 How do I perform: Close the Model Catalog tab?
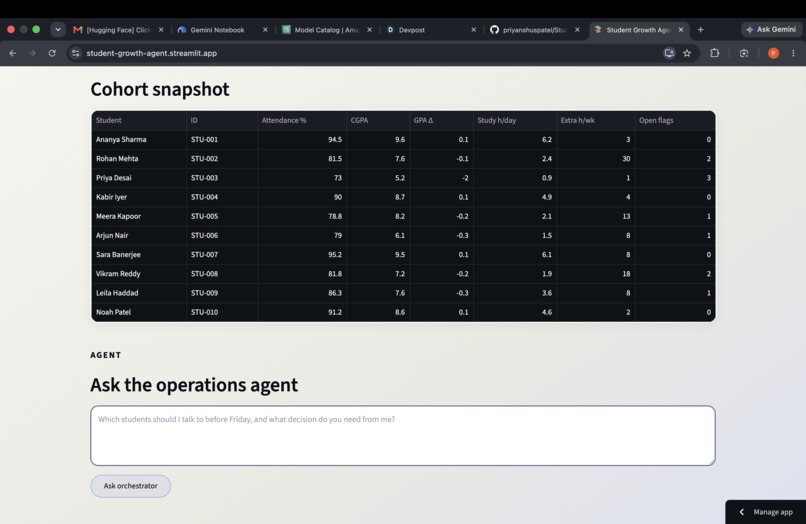[x=369, y=30]
